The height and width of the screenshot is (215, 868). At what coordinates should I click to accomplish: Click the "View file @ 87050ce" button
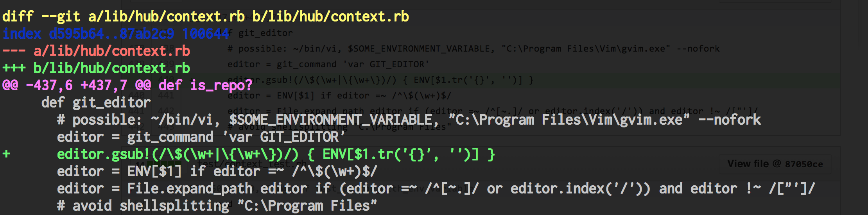click(x=775, y=164)
